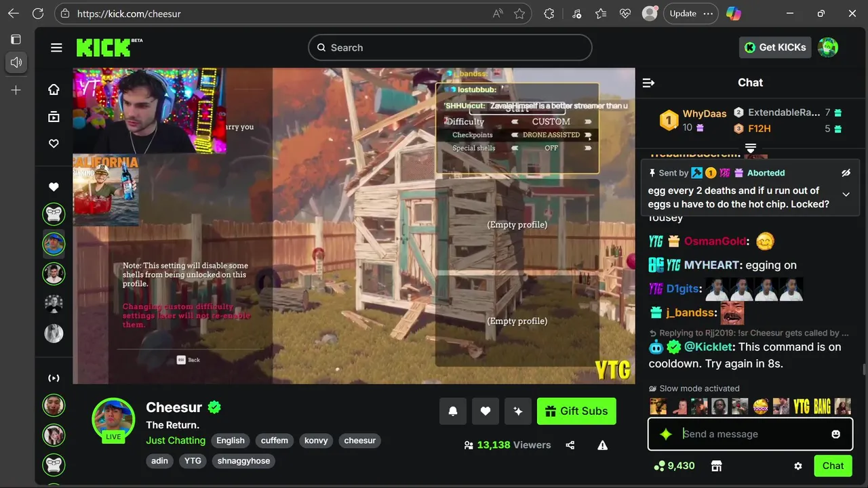Screen dimensions: 868x488
Task: Open profile avatar menu
Action: tap(828, 47)
